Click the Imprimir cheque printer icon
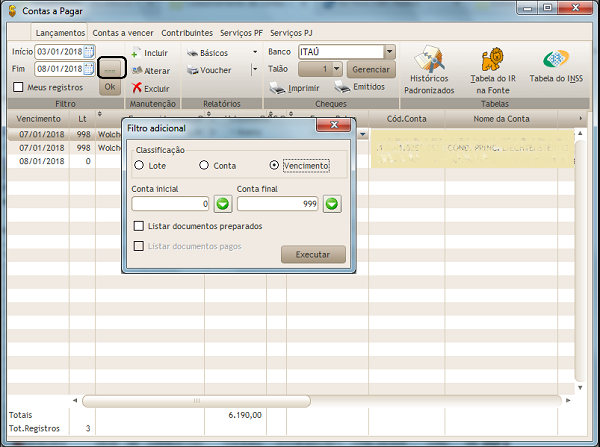Screen dimensions: 600x447 (x=277, y=88)
